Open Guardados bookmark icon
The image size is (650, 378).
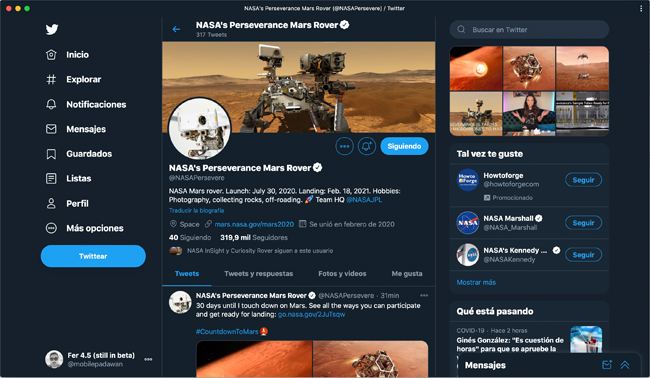point(51,154)
